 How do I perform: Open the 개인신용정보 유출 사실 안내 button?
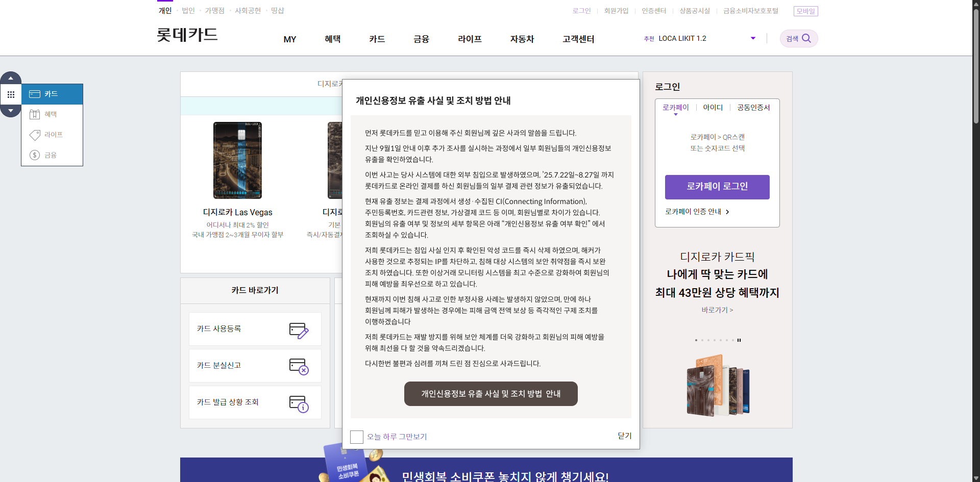click(x=491, y=394)
